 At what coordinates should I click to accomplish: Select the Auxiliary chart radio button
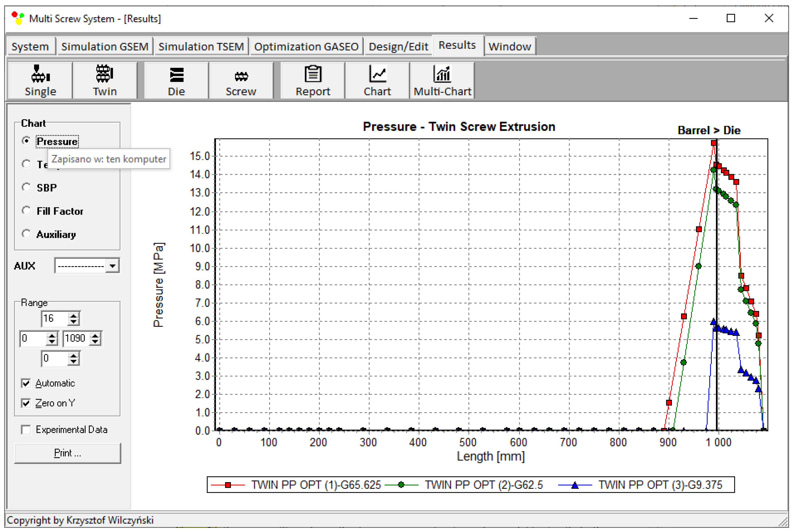click(26, 234)
